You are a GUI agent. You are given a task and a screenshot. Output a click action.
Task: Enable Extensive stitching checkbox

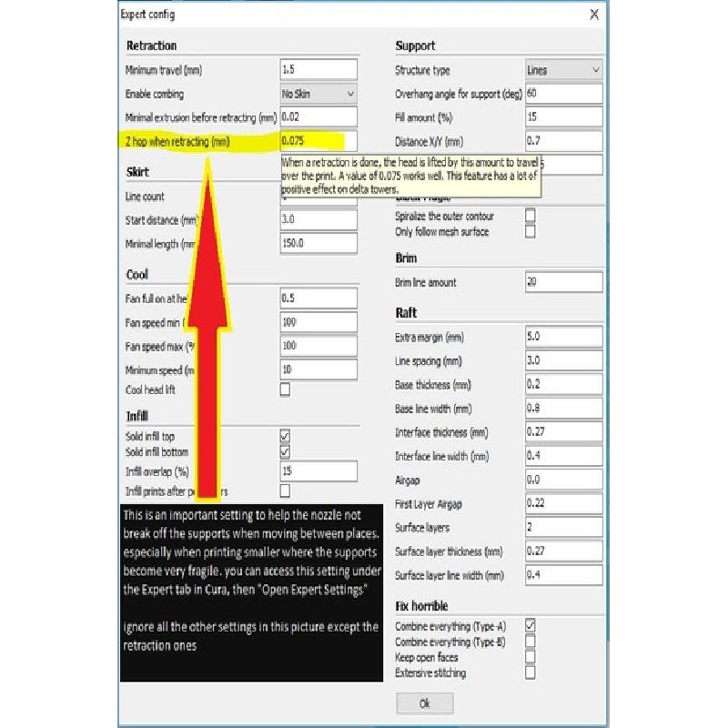[530, 672]
